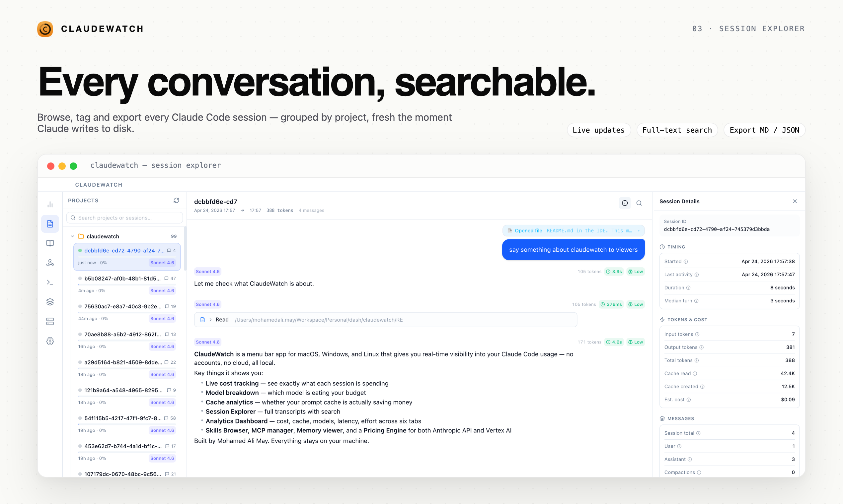
Task: Click the claudewatch folder icon
Action: pos(81,236)
